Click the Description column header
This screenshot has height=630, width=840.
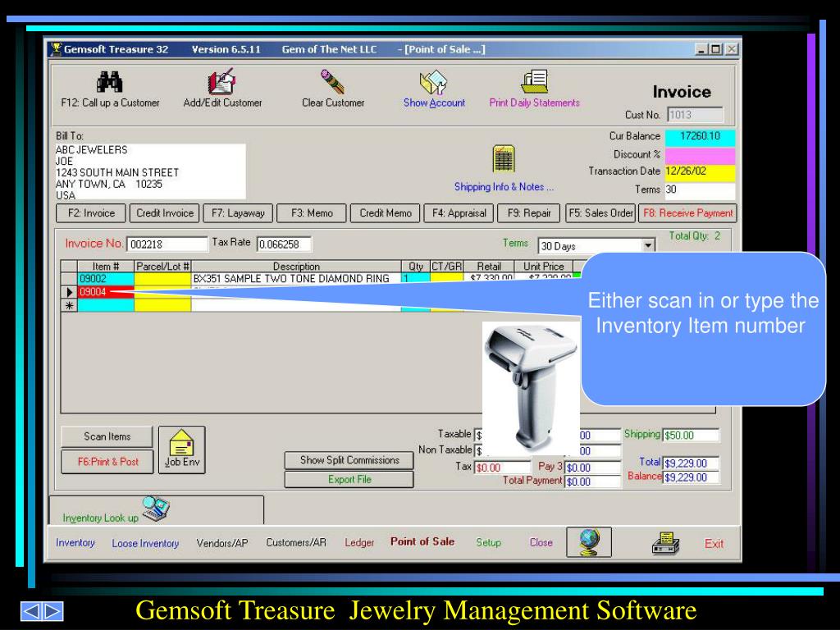pos(296,267)
